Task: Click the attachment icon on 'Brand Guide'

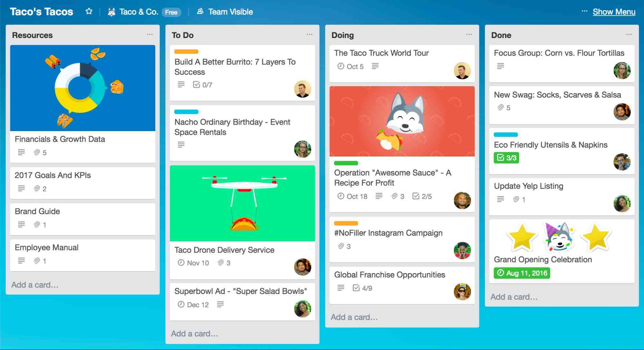Action: pyautogui.click(x=36, y=224)
